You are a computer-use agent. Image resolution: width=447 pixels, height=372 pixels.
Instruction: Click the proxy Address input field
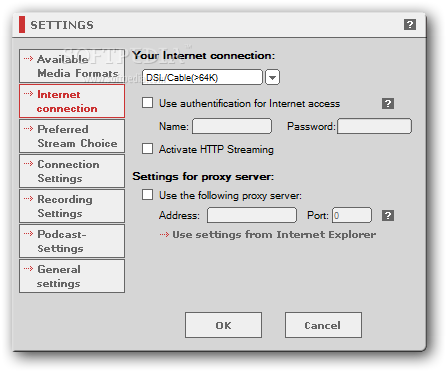252,215
